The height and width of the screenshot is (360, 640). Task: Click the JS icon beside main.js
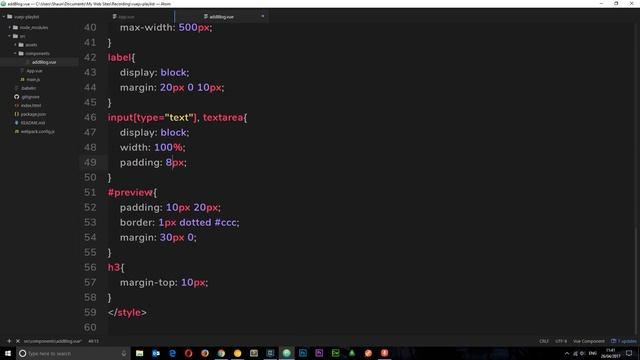coord(22,79)
